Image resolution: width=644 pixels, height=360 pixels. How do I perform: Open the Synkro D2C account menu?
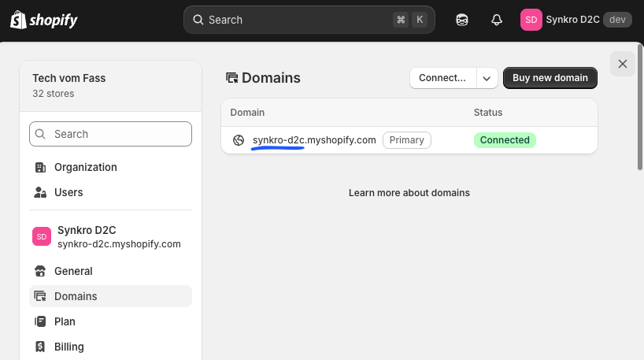pyautogui.click(x=576, y=20)
